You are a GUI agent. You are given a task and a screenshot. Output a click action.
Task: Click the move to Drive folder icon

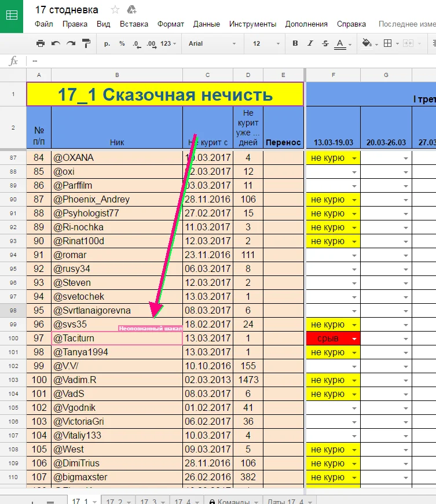point(131,10)
